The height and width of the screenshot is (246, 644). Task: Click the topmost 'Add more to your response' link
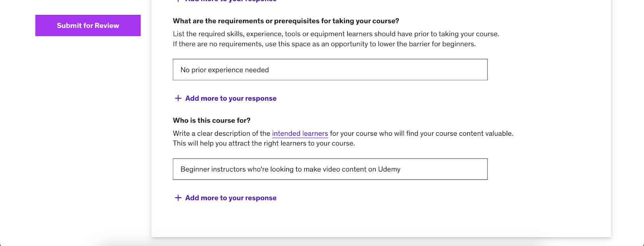pyautogui.click(x=230, y=1)
